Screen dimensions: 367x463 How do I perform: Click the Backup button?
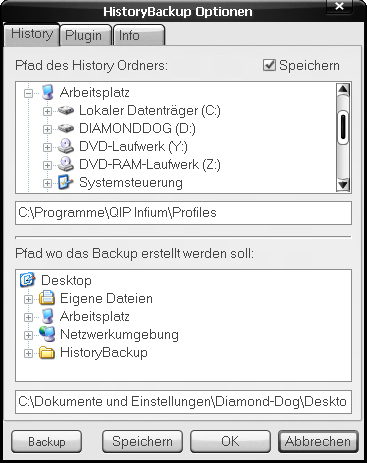point(47,442)
